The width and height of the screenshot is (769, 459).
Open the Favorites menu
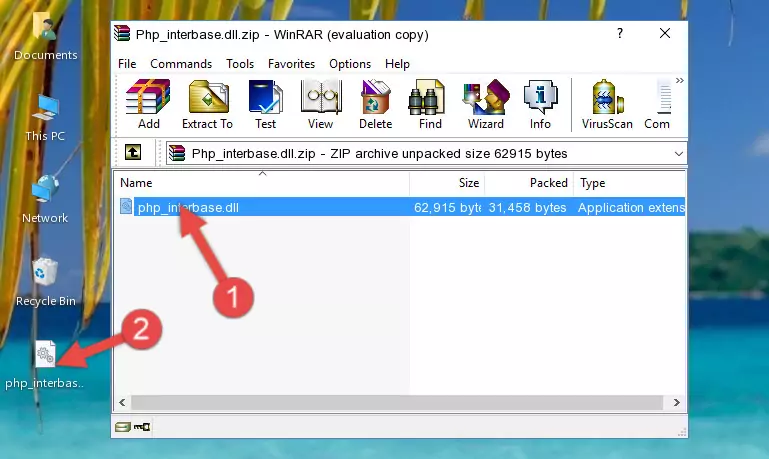(x=291, y=64)
